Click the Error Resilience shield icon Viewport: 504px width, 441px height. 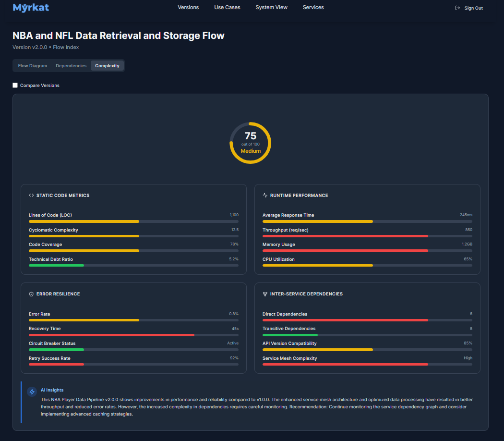pyautogui.click(x=31, y=294)
